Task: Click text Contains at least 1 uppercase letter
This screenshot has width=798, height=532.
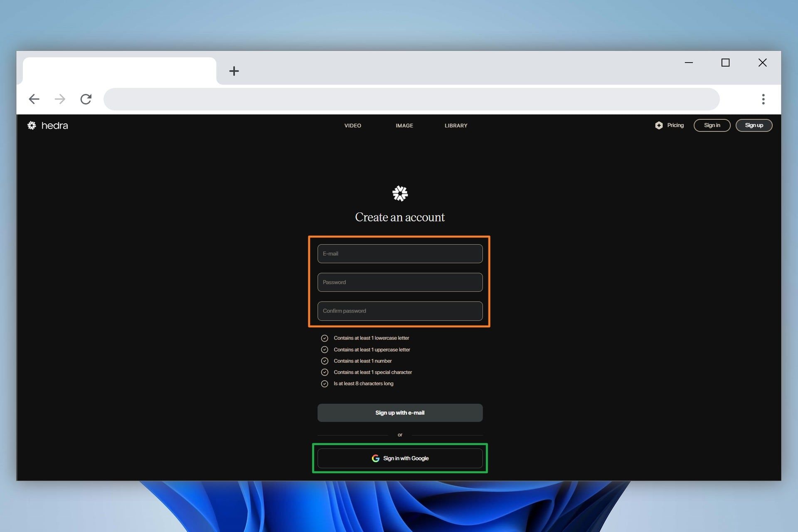Action: click(372, 350)
